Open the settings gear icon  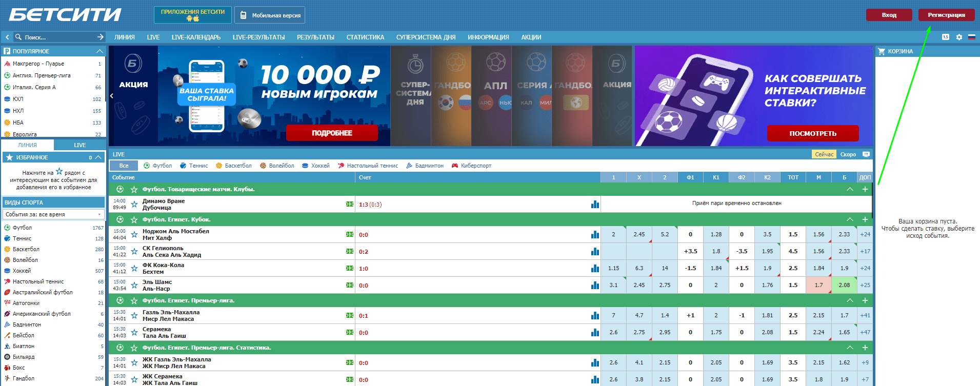pyautogui.click(x=959, y=37)
